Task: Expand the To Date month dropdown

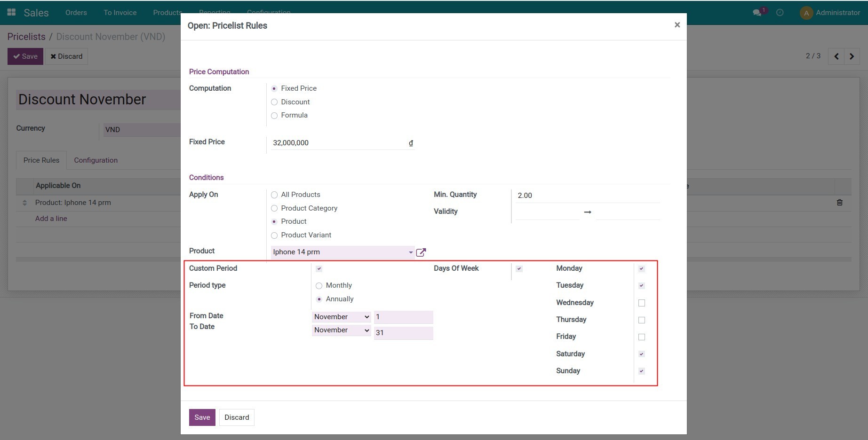Action: [x=341, y=330]
